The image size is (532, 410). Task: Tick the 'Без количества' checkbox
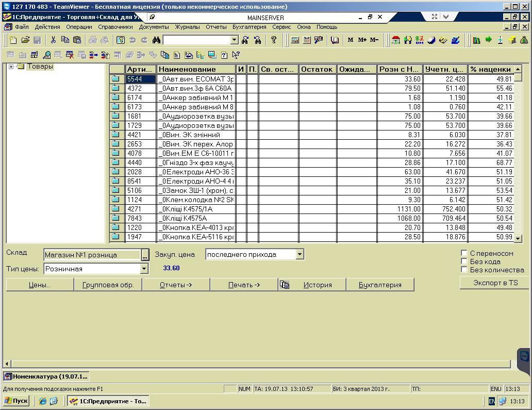(464, 270)
